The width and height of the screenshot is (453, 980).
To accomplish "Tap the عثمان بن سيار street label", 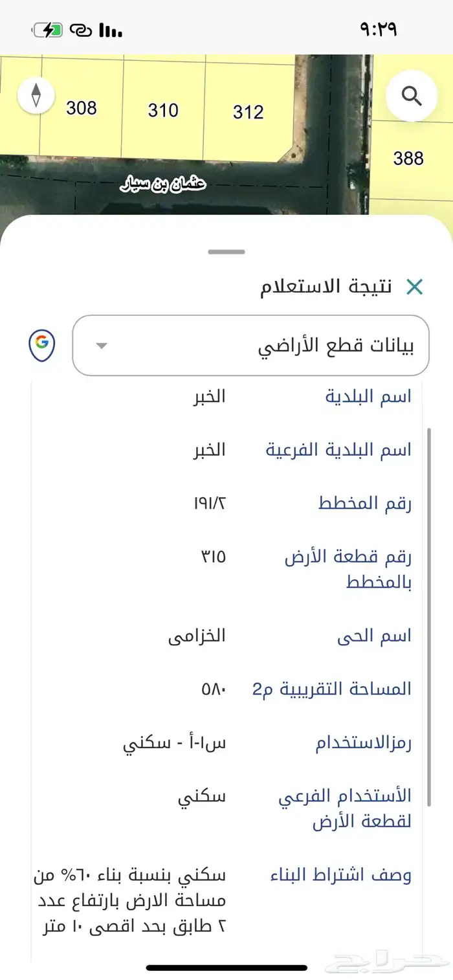I will tap(163, 184).
